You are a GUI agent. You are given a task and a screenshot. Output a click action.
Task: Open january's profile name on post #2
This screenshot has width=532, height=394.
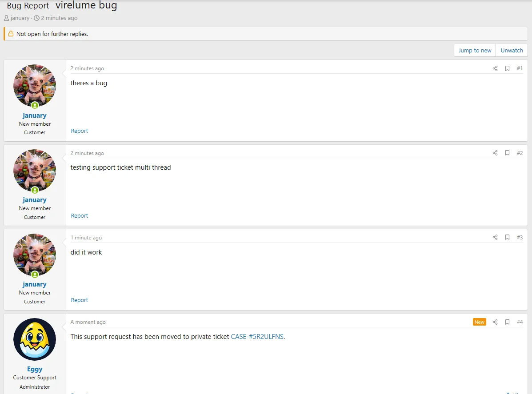click(35, 200)
